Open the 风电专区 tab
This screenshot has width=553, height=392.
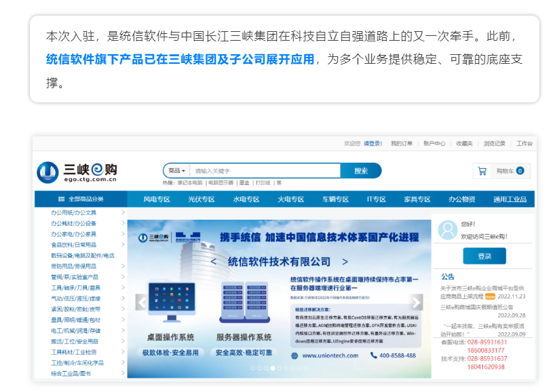click(156, 199)
